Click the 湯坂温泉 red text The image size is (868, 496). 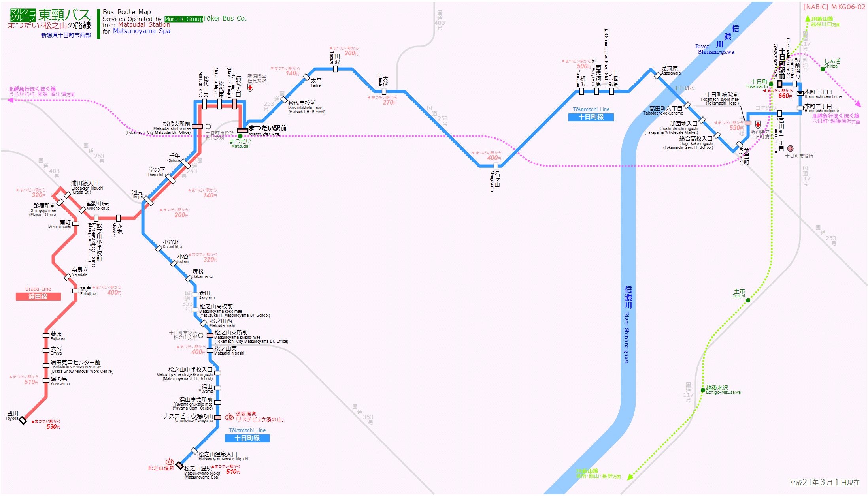click(246, 414)
